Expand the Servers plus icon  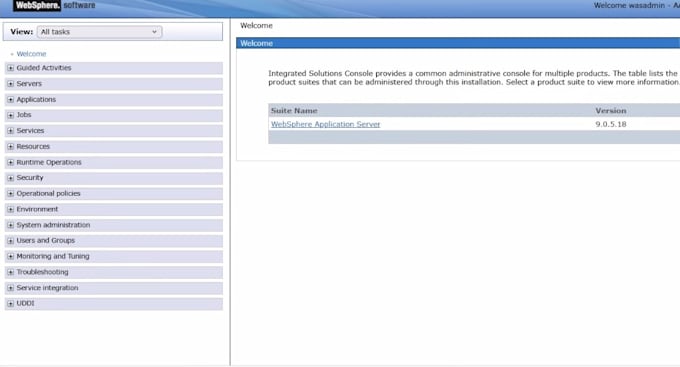pos(10,84)
